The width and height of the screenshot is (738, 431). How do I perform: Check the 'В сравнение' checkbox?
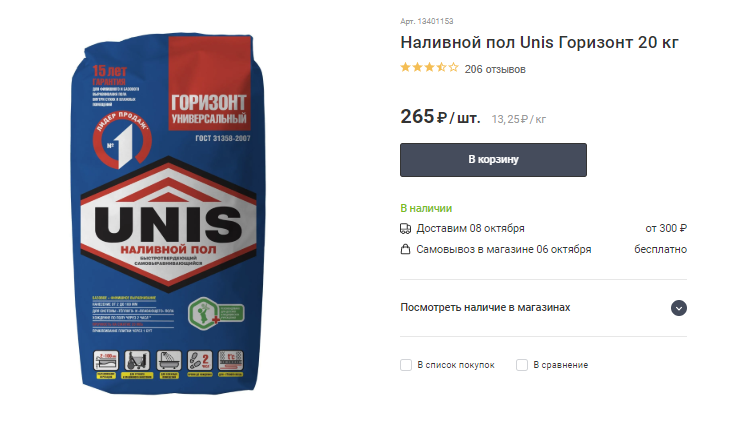click(x=521, y=365)
